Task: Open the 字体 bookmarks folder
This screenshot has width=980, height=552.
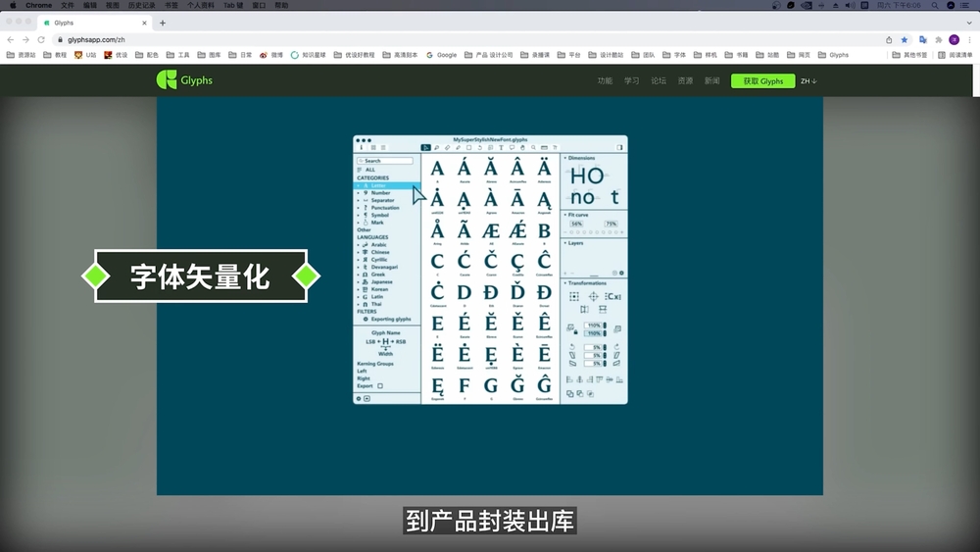Action: (674, 55)
